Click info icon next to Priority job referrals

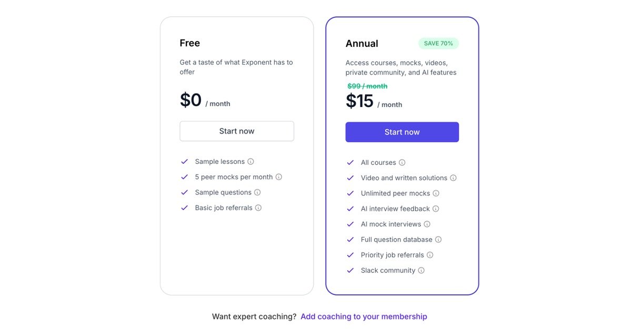[x=430, y=255]
